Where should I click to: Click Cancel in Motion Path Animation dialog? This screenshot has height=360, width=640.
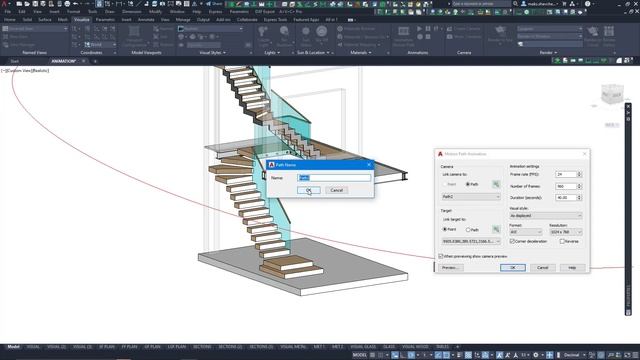click(x=542, y=268)
